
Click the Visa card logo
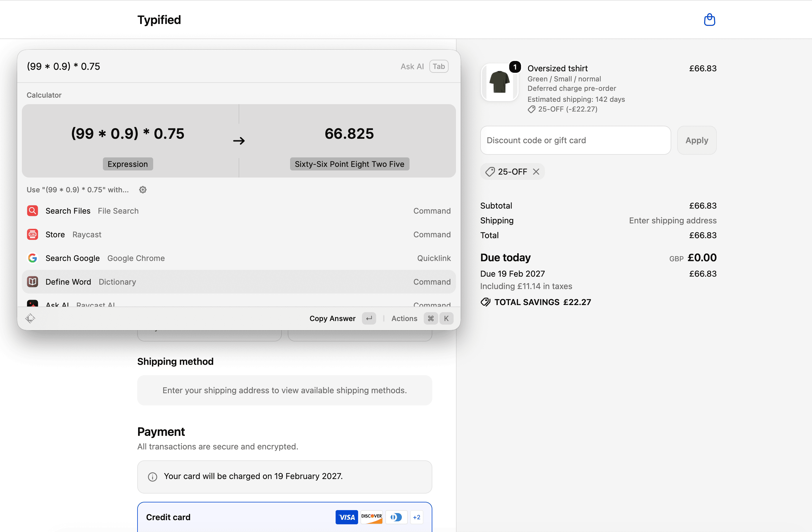point(347,517)
